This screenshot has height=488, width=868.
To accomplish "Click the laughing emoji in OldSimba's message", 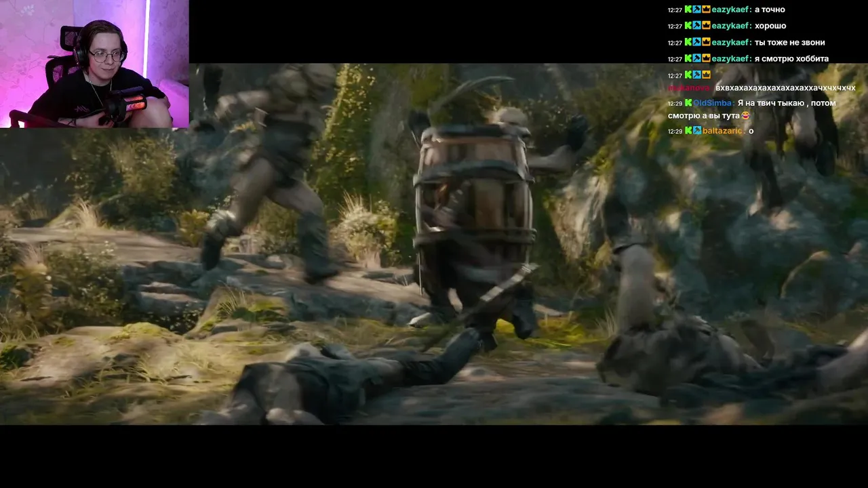I will (745, 116).
